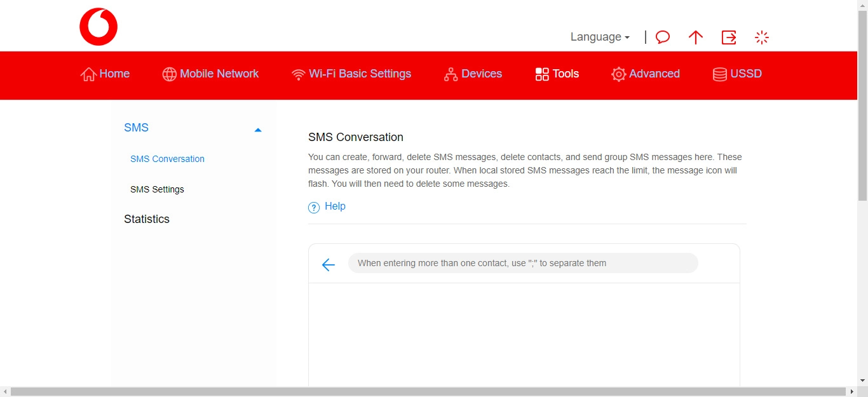The width and height of the screenshot is (868, 397).
Task: Click the Help link below the description
Action: point(335,206)
